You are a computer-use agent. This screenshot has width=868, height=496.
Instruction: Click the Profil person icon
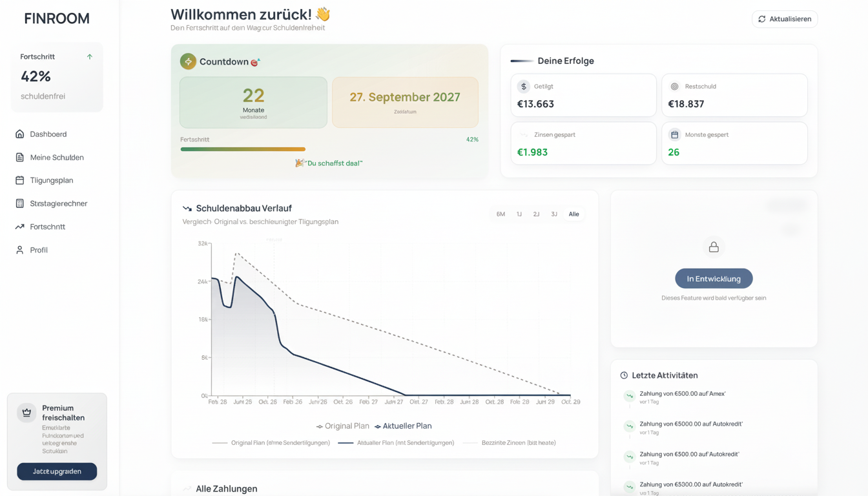pyautogui.click(x=19, y=250)
